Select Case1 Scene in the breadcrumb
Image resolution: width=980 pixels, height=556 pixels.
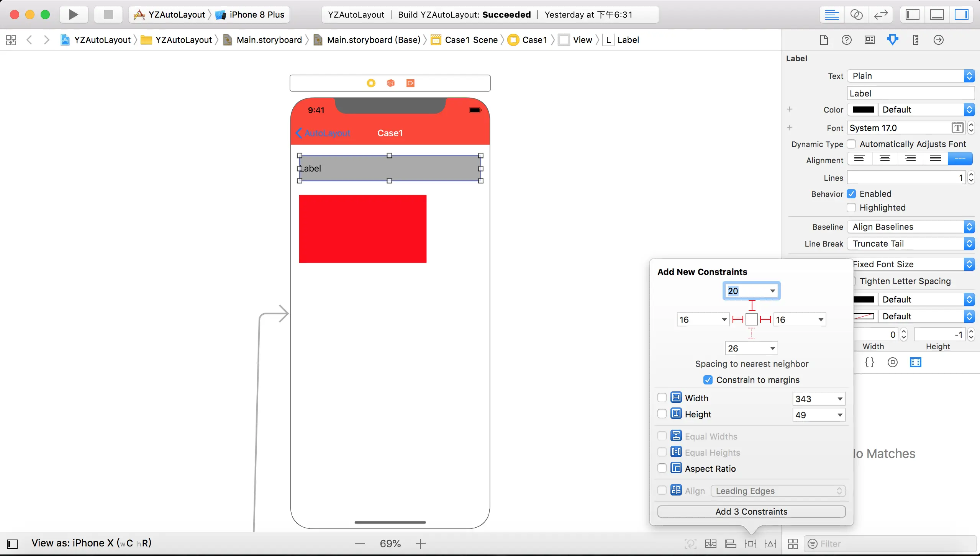click(471, 40)
